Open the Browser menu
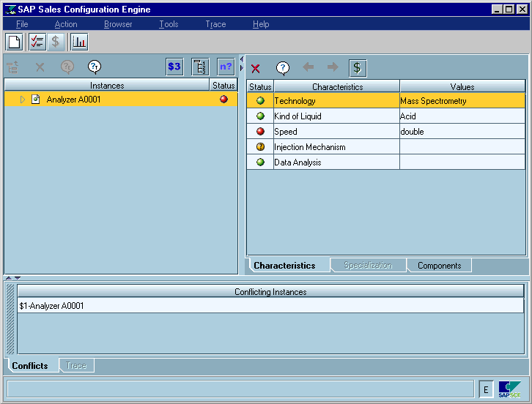The height and width of the screenshot is (404, 532). click(x=118, y=24)
